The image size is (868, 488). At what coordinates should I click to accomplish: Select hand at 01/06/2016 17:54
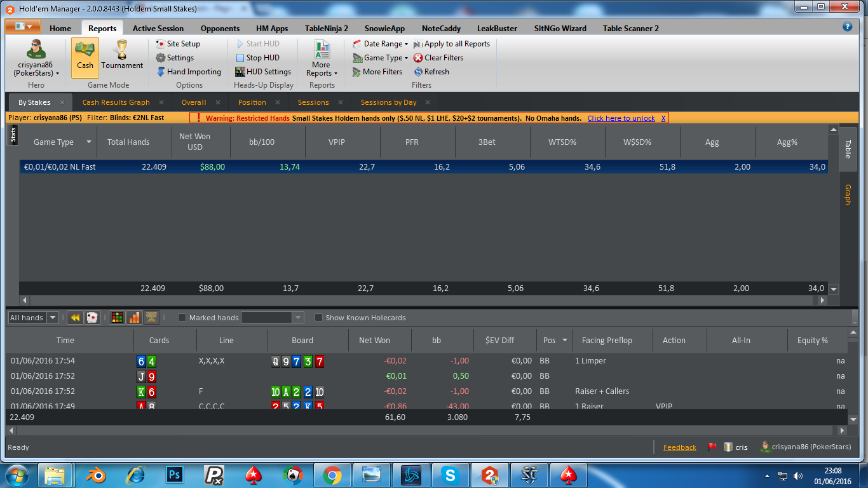click(426, 361)
